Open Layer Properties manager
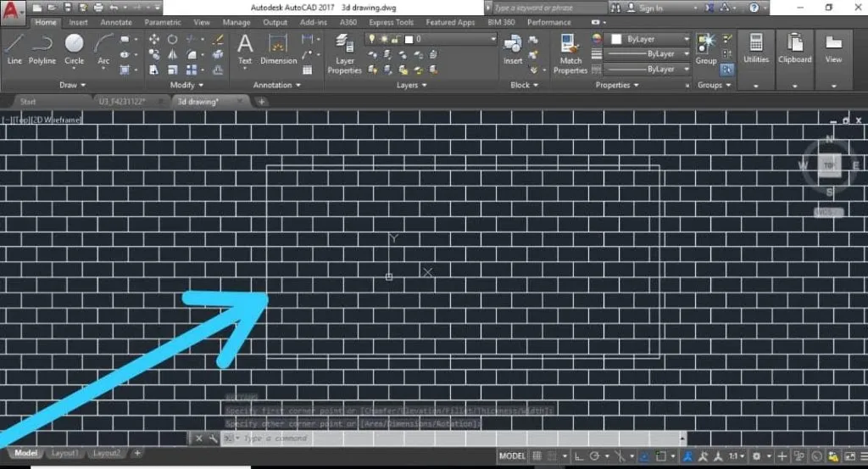Image resolution: width=868 pixels, height=469 pixels. point(344,53)
